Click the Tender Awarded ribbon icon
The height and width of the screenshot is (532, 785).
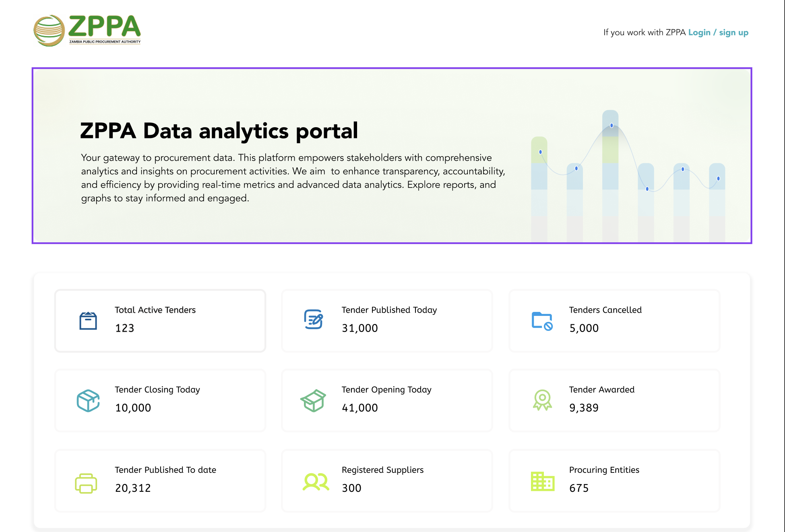coord(542,400)
